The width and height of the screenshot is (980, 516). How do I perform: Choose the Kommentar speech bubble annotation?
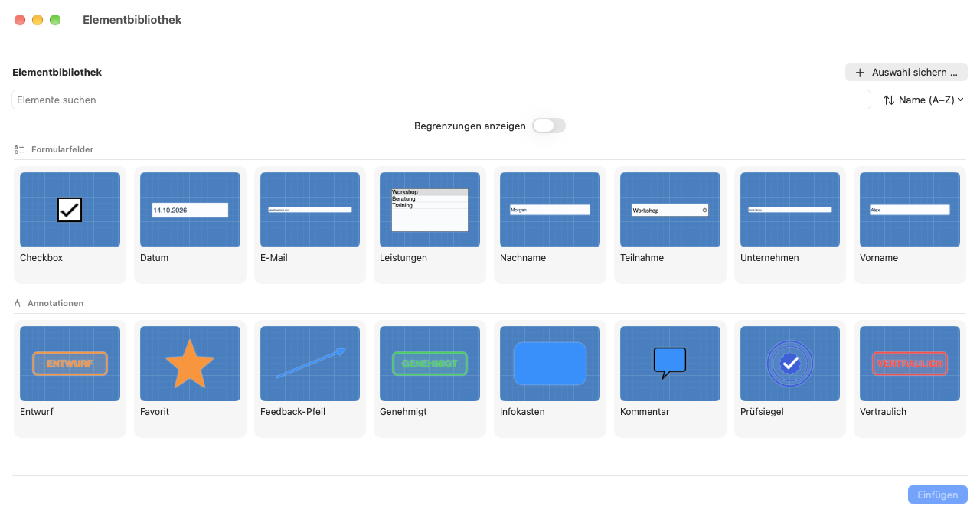pos(670,364)
